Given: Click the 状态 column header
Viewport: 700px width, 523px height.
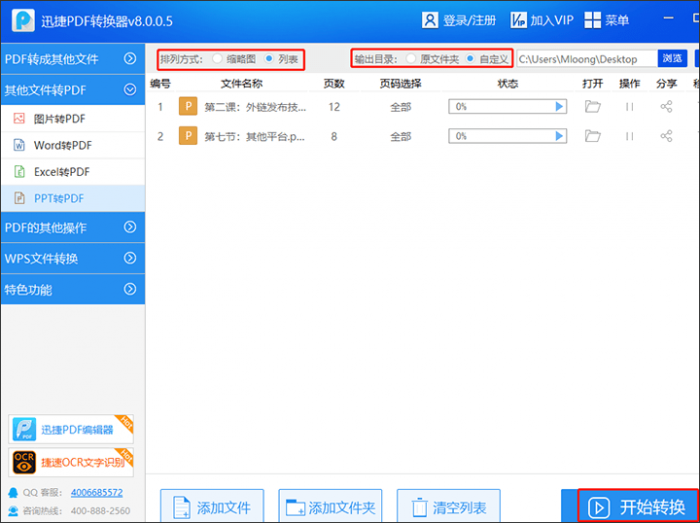Looking at the screenshot, I should click(508, 83).
